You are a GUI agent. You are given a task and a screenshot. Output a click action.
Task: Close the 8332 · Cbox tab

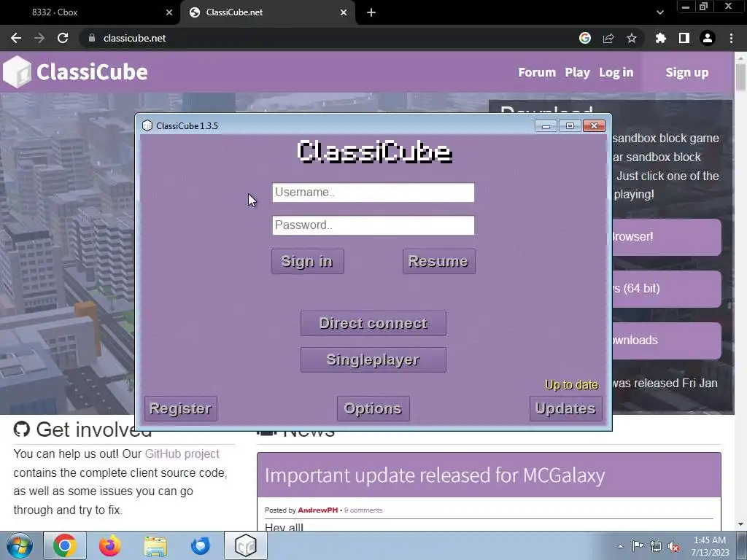point(169,12)
